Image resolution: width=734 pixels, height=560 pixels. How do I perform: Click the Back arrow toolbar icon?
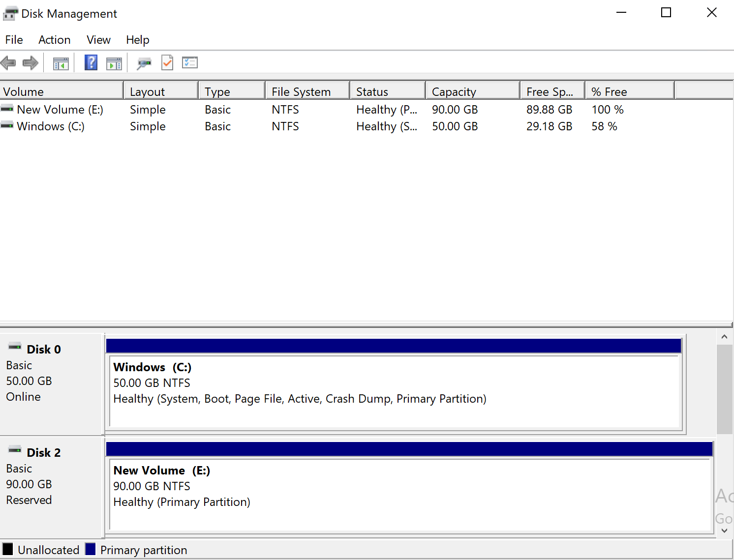(8, 63)
